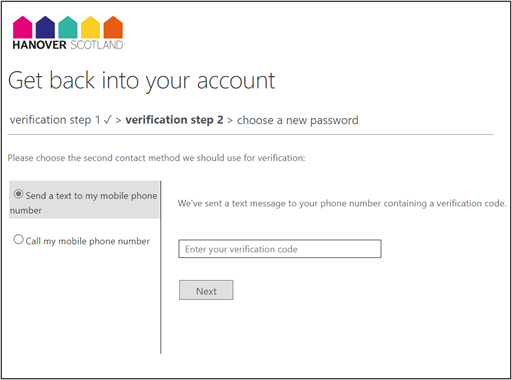Click Get back into your account heading

point(142,81)
